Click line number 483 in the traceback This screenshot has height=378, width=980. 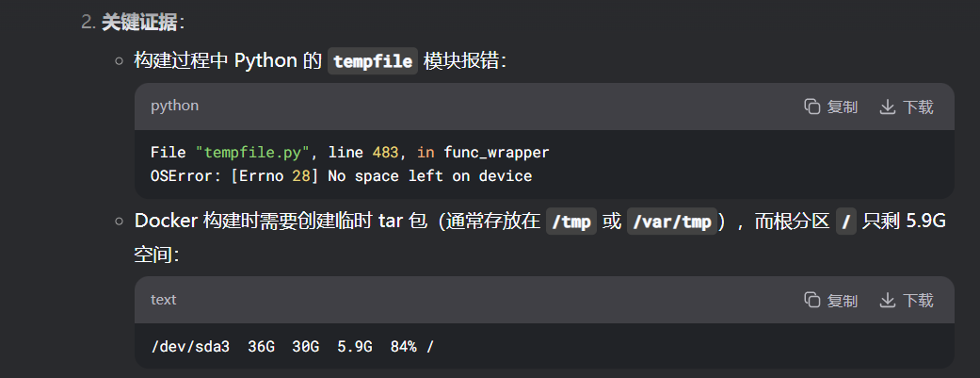385,152
